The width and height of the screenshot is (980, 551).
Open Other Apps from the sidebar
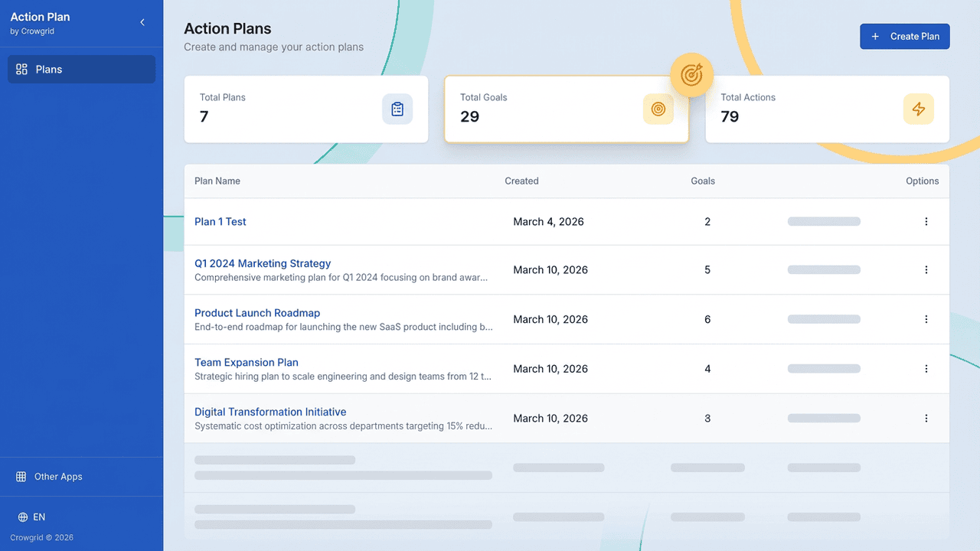pos(58,477)
